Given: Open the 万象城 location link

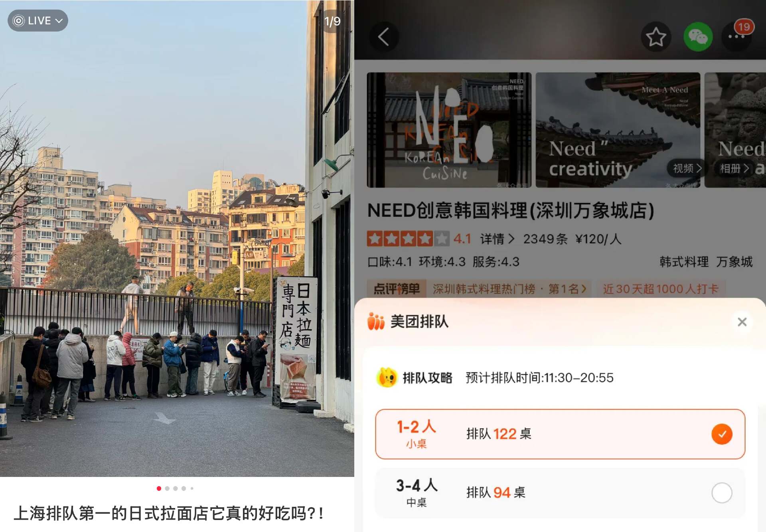Looking at the screenshot, I should click(x=734, y=262).
